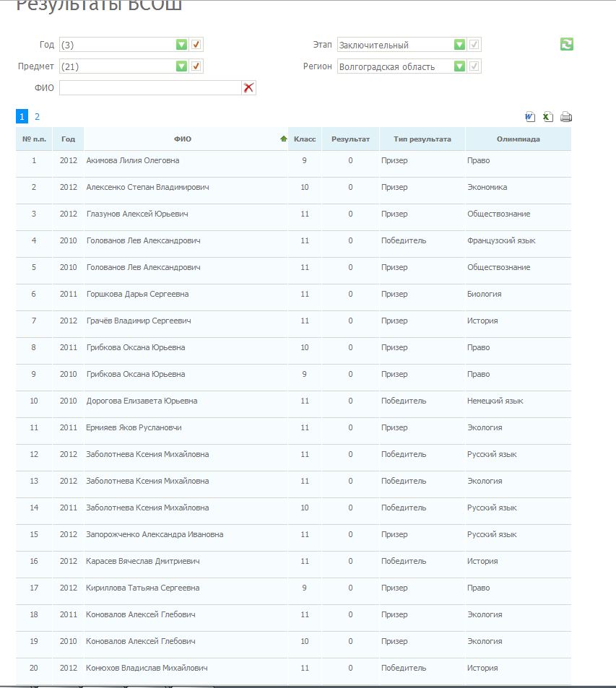Click the green refresh icon
Screen dimensions: 616x688
coord(567,44)
